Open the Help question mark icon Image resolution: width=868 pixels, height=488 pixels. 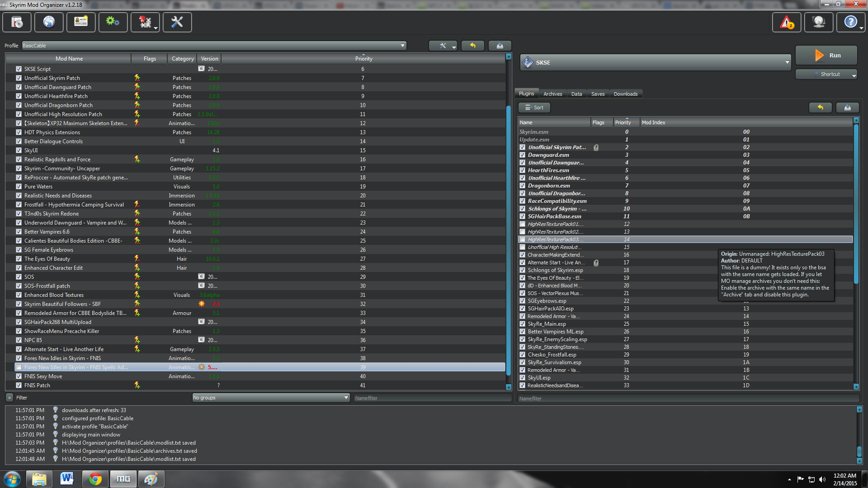point(850,22)
